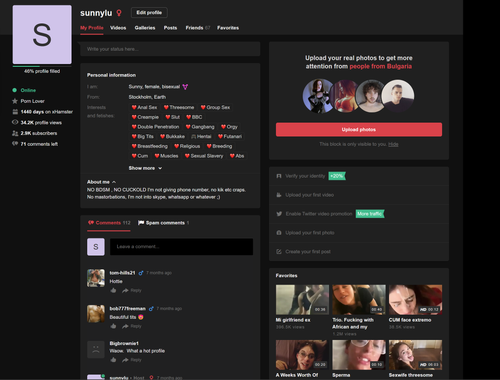This screenshot has width=500, height=380.
Task: Click the last circular suggested-user photo
Action: coord(398,96)
